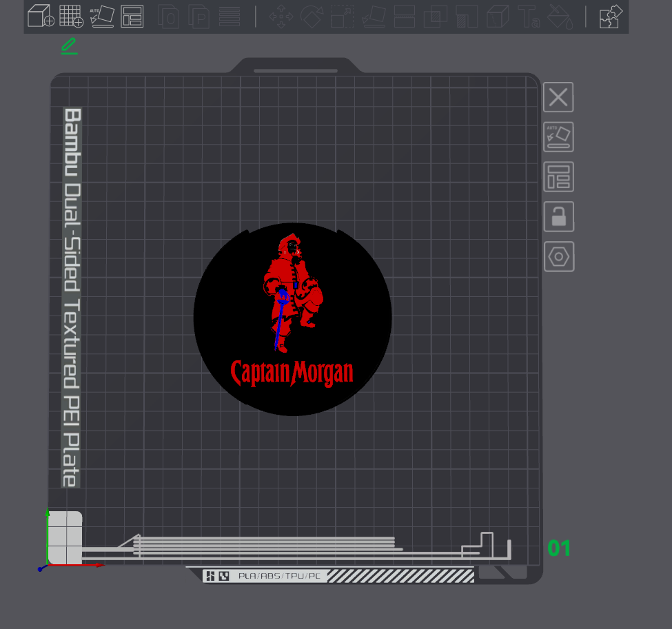Screen dimensions: 672x629
Task: Open Variable Layer Height tool
Action: [230, 17]
